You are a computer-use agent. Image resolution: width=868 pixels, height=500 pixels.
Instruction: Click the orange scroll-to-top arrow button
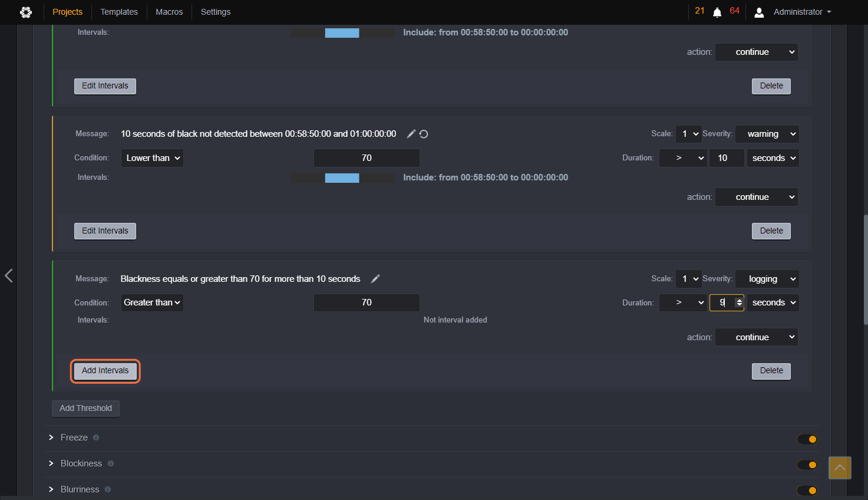coord(840,468)
